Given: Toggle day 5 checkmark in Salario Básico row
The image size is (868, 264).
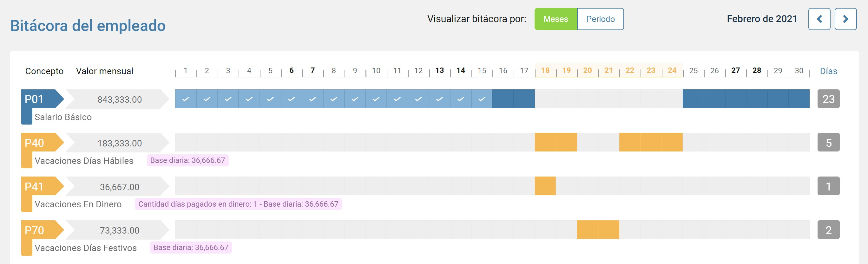Looking at the screenshot, I should coord(270,99).
